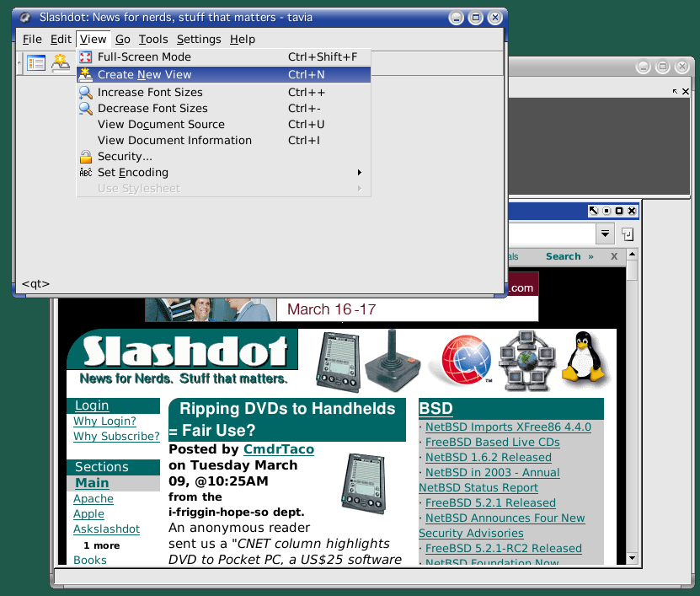Viewport: 700px width, 596px height.
Task: Open the Books section link
Action: point(90,560)
